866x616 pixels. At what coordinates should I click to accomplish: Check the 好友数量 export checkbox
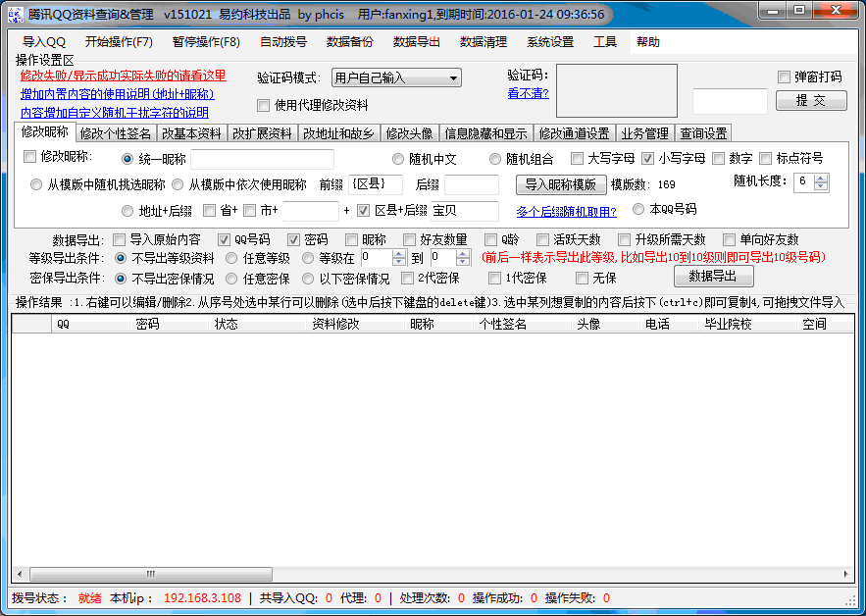(x=409, y=239)
